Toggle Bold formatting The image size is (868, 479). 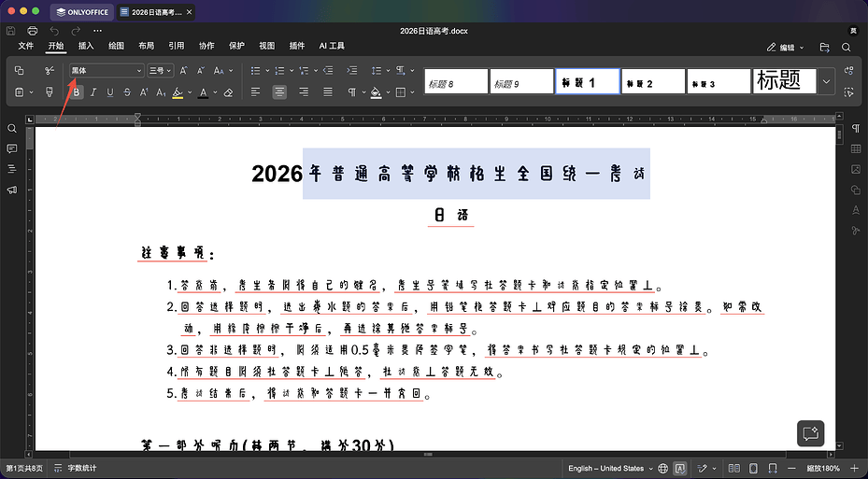pyautogui.click(x=77, y=92)
